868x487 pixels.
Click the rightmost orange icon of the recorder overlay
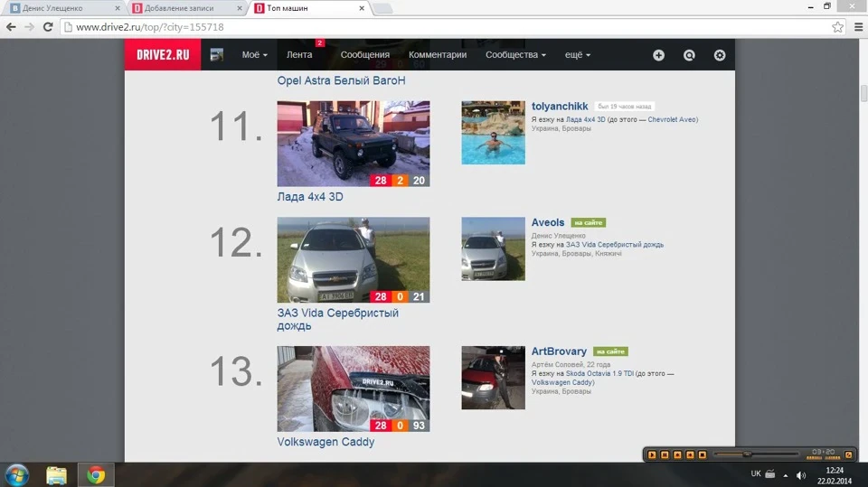point(849,454)
